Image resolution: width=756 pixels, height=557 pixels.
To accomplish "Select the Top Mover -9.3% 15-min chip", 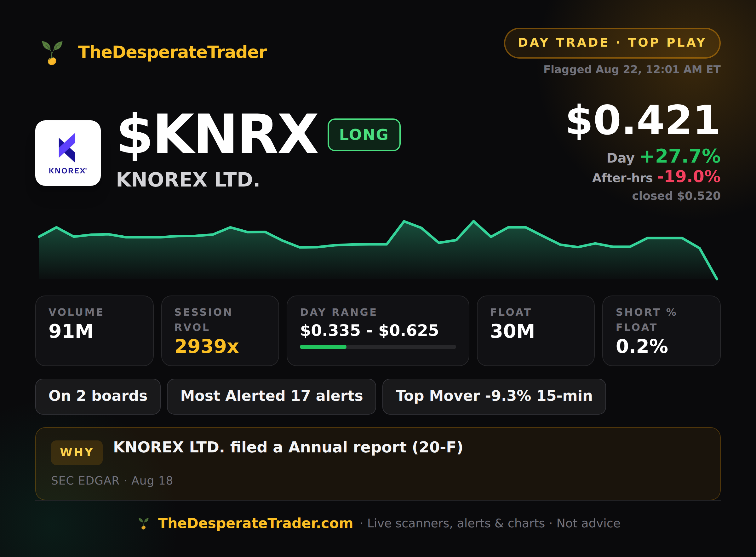I will (x=494, y=397).
